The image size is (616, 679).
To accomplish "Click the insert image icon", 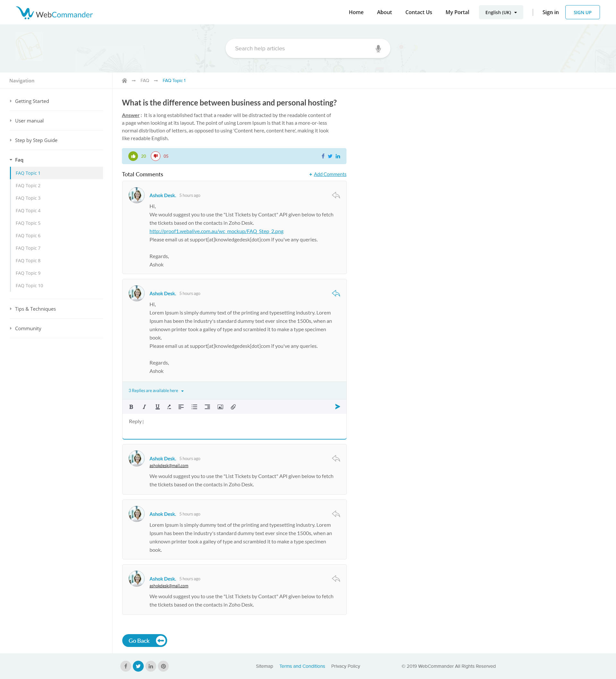I will coord(220,407).
